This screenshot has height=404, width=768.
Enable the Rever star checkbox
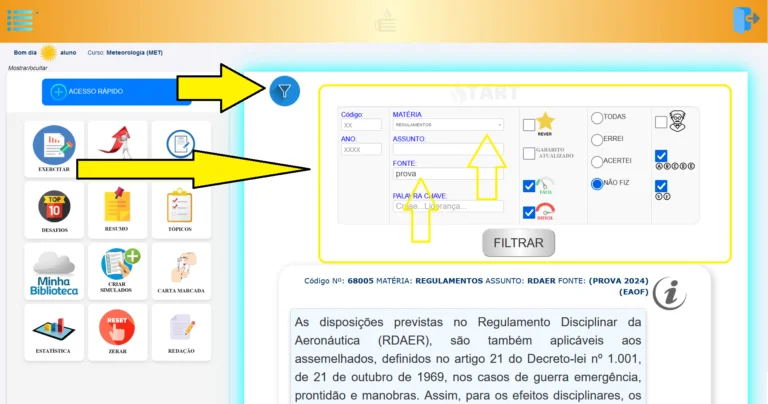click(529, 125)
